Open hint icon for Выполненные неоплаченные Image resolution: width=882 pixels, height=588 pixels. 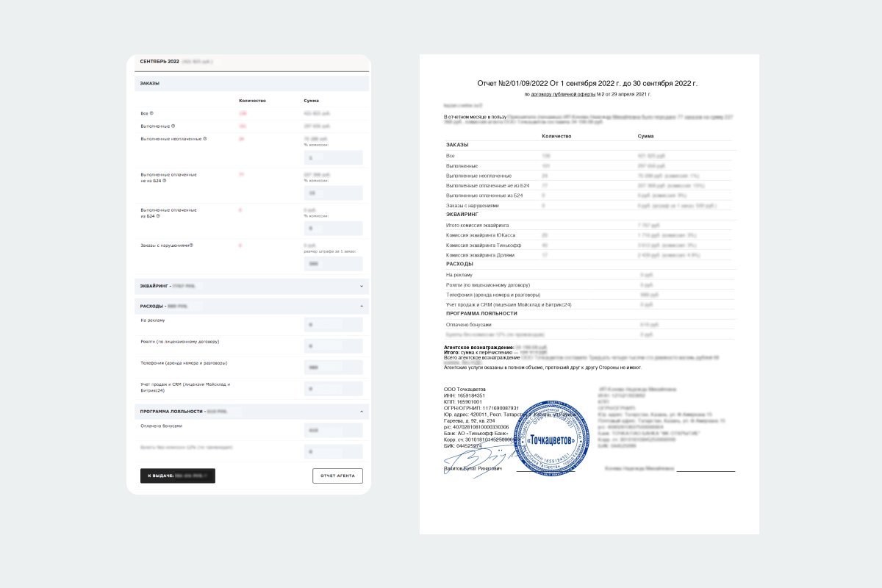tap(204, 138)
